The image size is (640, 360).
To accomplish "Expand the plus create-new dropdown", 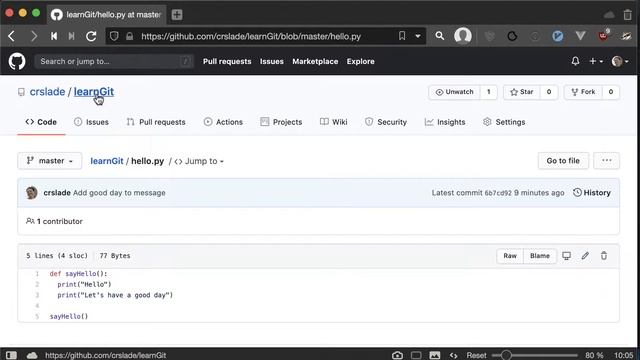I will coord(596,61).
